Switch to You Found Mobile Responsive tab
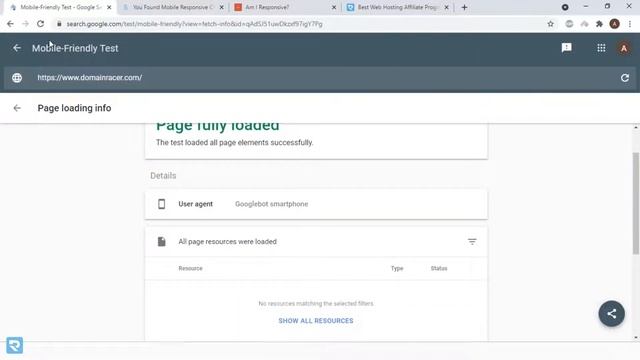The image size is (640, 360). (x=173, y=7)
